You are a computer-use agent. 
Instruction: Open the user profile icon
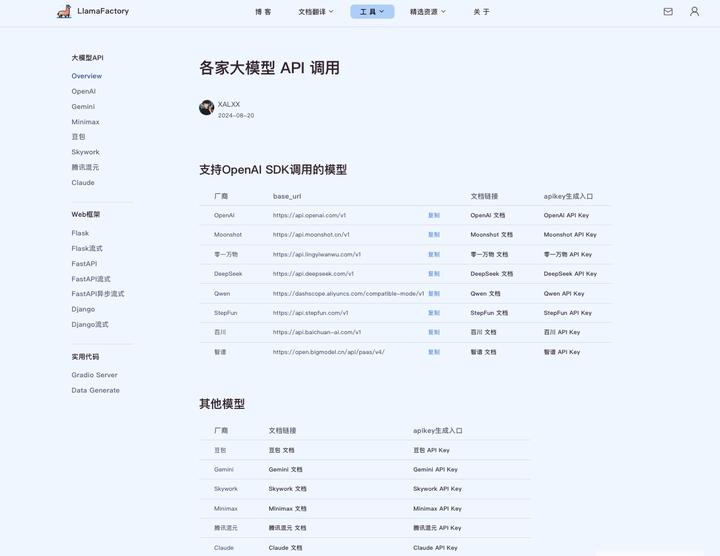(694, 11)
